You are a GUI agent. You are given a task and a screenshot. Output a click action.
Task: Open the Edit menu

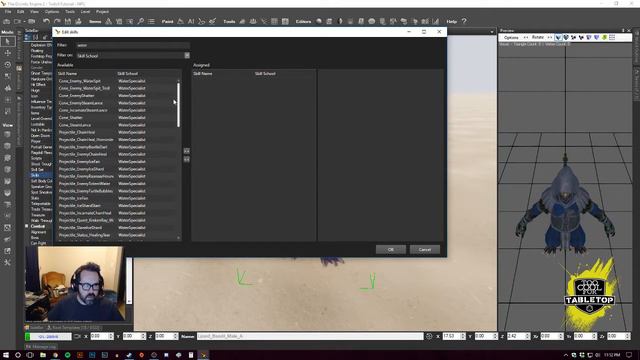(x=20, y=12)
